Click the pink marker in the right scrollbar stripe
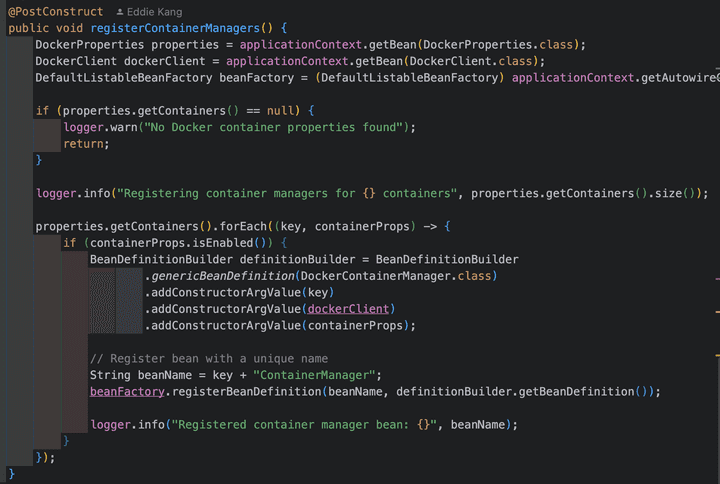This screenshot has height=484, width=720. (x=716, y=277)
